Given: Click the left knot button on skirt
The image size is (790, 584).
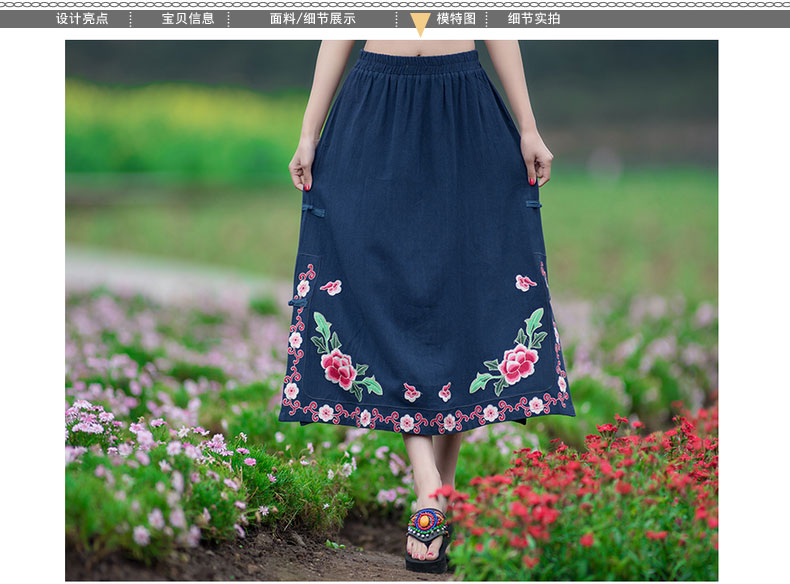Looking at the screenshot, I should coord(314,211).
